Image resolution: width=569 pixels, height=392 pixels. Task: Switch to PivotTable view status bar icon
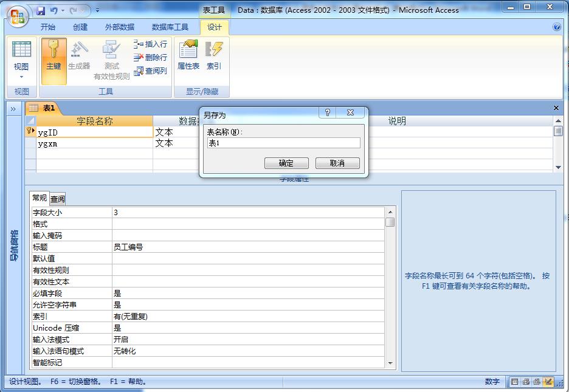click(526, 382)
